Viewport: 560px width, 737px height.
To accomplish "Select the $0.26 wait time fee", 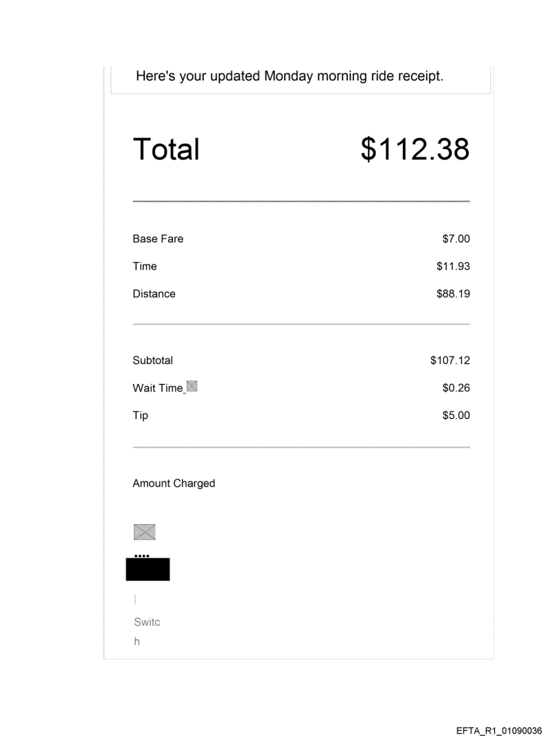I will [x=456, y=388].
